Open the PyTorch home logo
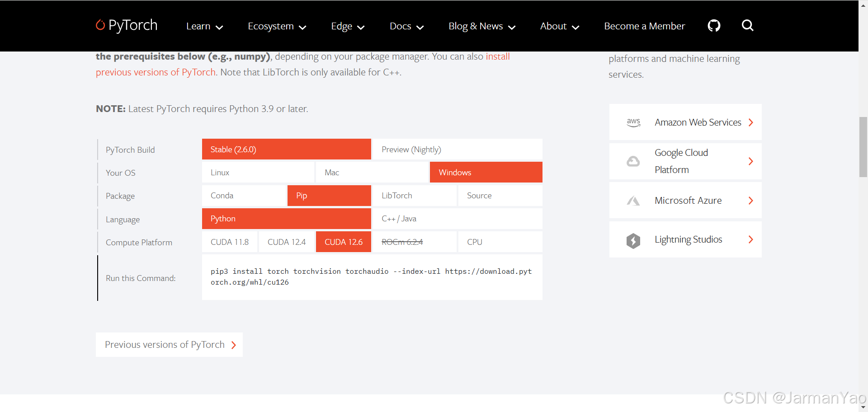Screen dimensions: 868x412 (127, 25)
